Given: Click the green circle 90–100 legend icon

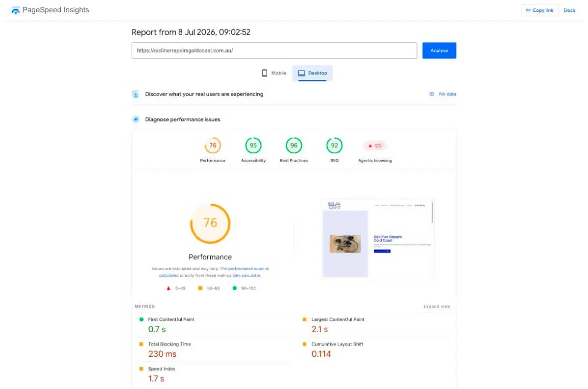Looking at the screenshot, I should coord(234,288).
